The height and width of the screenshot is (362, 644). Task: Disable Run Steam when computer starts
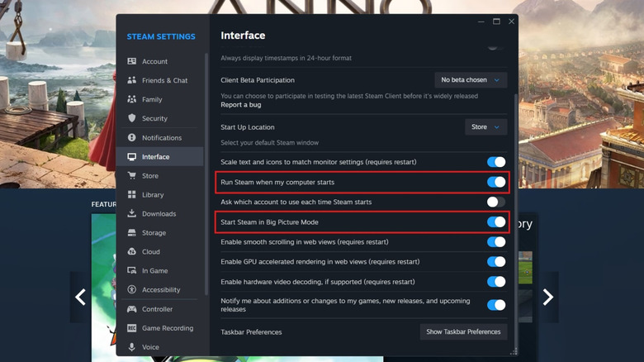click(496, 182)
